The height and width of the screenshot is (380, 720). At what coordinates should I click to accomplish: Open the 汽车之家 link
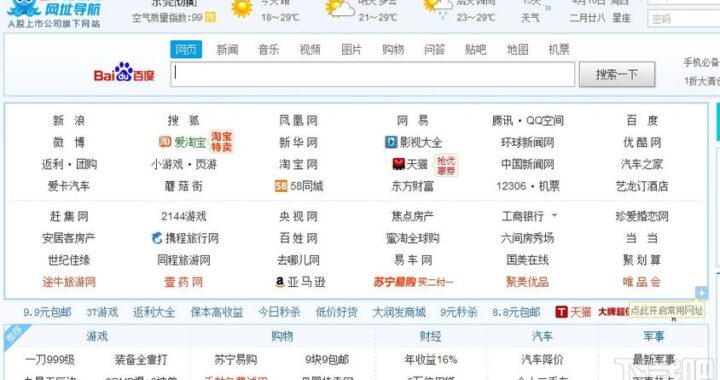pos(642,164)
